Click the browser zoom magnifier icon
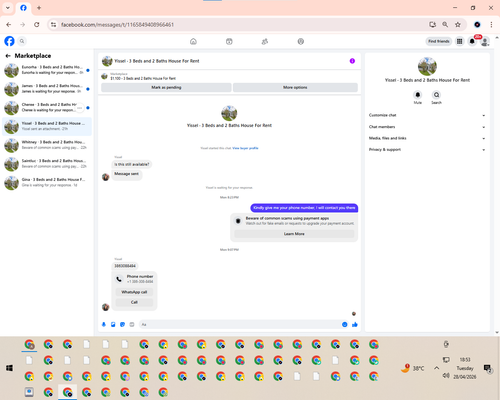500x400 pixels. 445,25
